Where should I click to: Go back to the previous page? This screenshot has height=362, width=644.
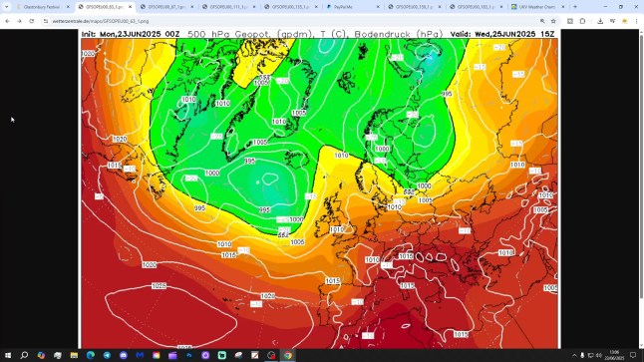pyautogui.click(x=7, y=21)
